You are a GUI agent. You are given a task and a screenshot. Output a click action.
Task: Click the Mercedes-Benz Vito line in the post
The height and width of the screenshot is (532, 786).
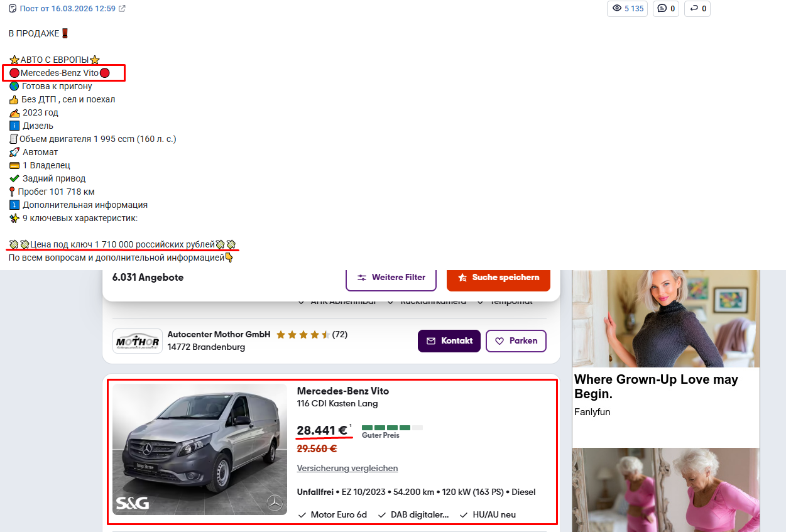tap(60, 73)
